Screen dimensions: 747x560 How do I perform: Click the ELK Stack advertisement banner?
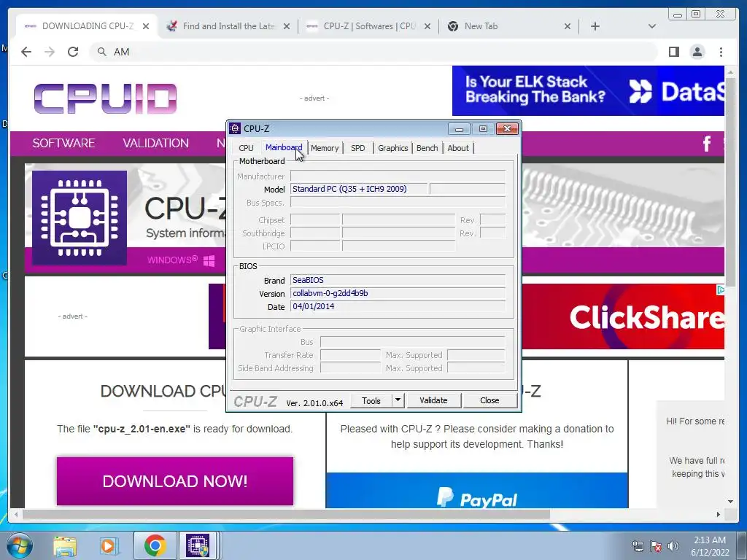click(588, 90)
